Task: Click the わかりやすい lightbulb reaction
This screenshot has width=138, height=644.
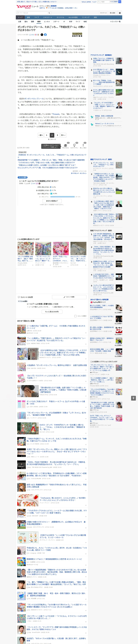Action: [74, 146]
